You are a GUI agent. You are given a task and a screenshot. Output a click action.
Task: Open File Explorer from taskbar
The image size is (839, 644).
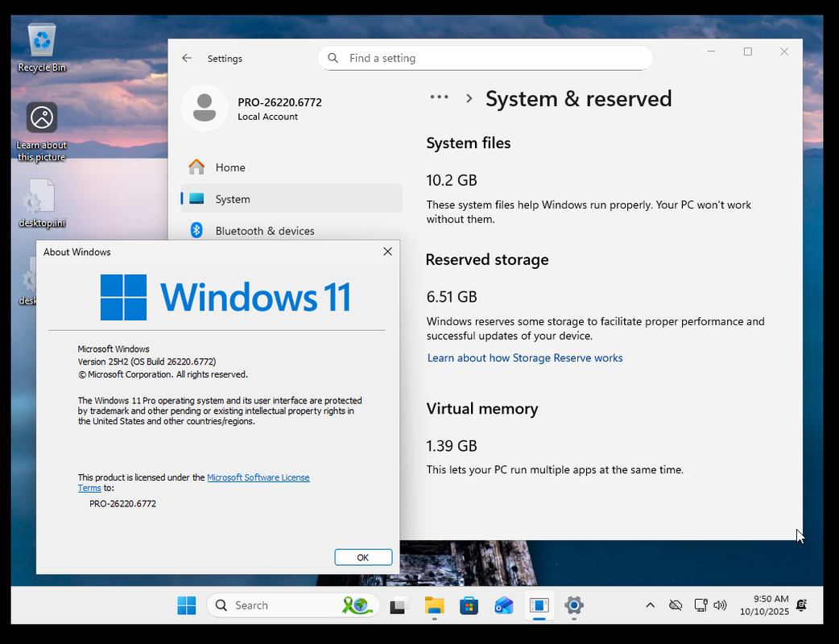[435, 605]
